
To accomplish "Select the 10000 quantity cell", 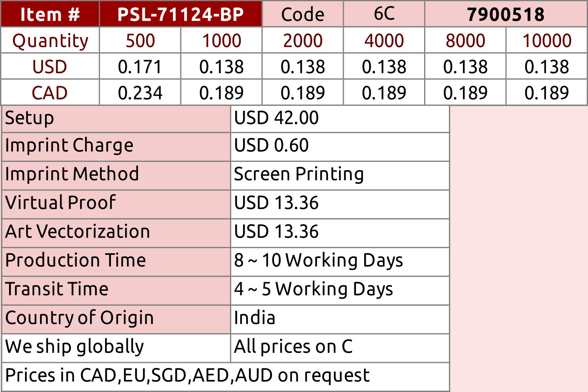I will 547,40.
